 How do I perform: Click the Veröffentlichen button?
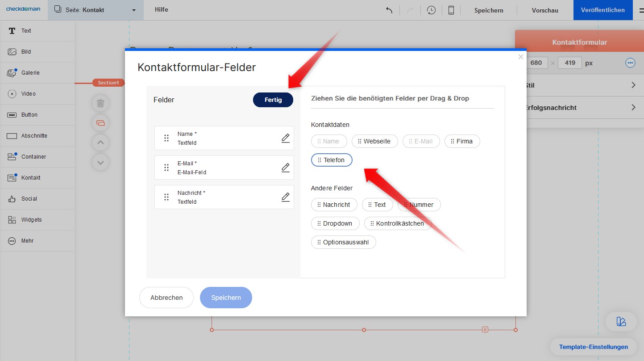point(602,10)
